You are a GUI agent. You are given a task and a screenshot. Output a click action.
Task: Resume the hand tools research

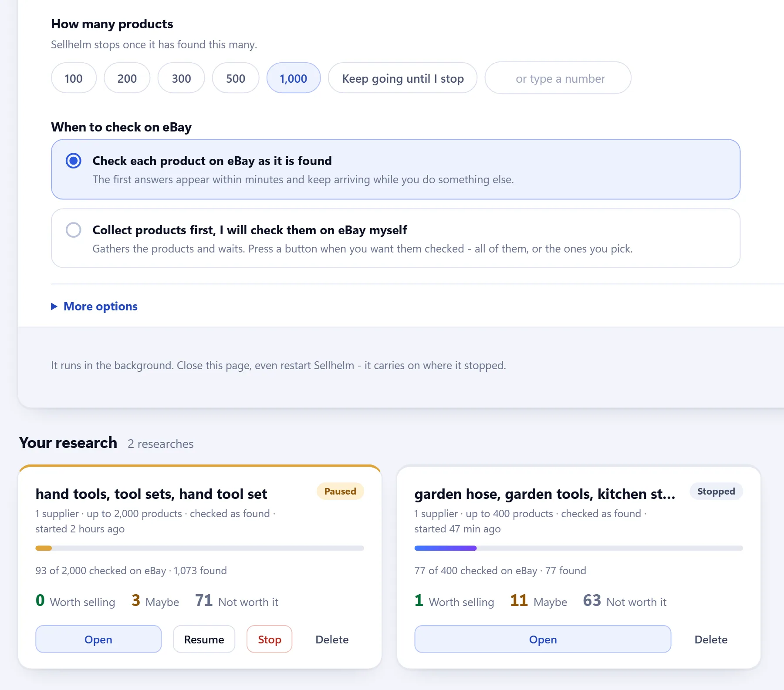click(204, 639)
